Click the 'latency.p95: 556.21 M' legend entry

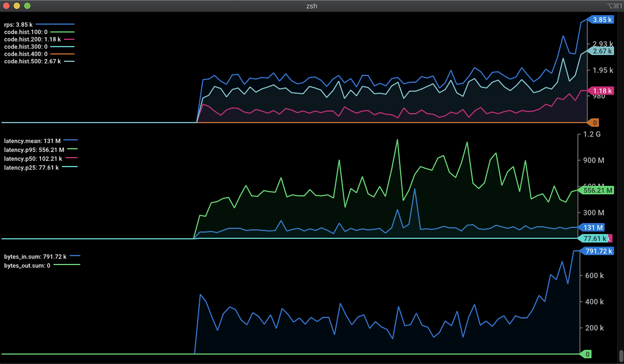41,150
